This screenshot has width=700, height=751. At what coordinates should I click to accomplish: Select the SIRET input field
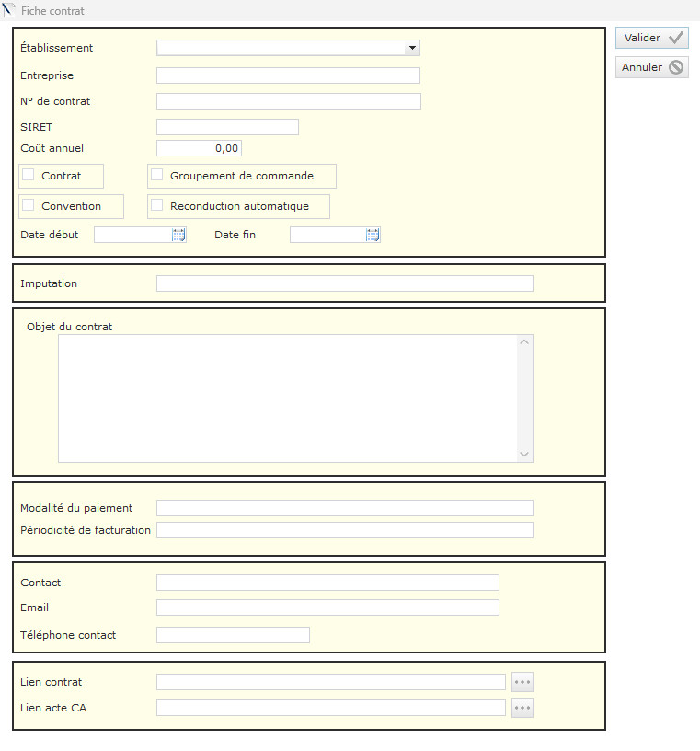pyautogui.click(x=227, y=127)
